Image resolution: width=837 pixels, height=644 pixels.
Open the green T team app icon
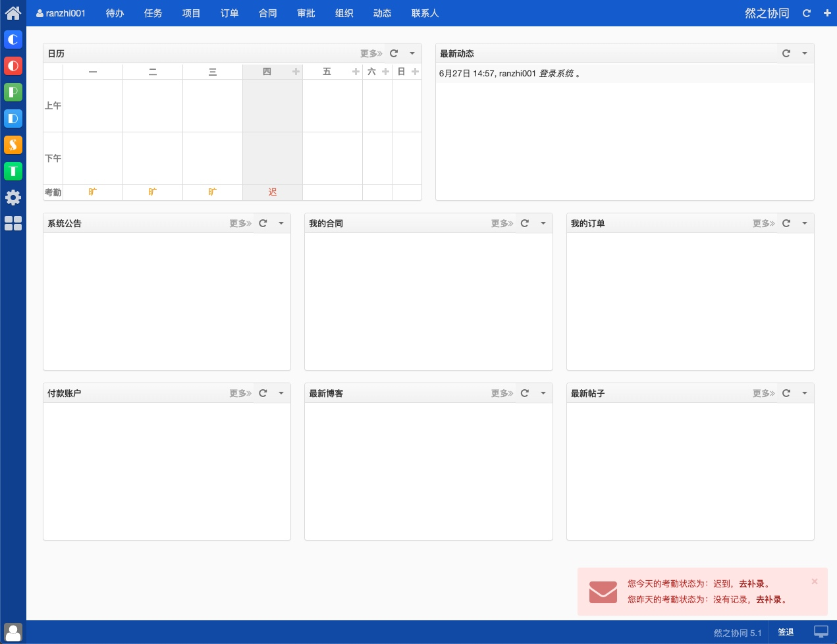(13, 171)
